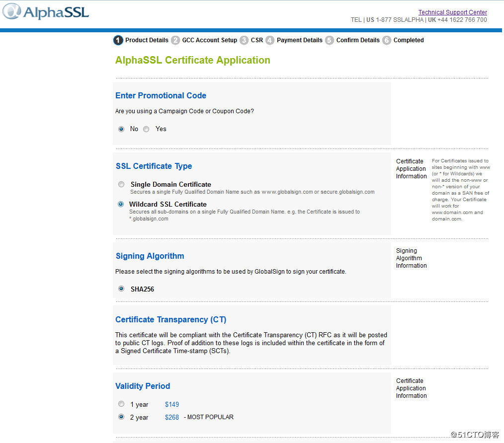Click the Campaign Code or Coupon Code question

(x=184, y=111)
